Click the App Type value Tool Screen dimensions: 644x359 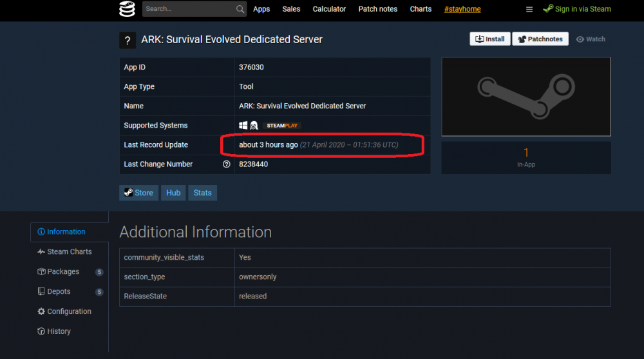click(246, 86)
